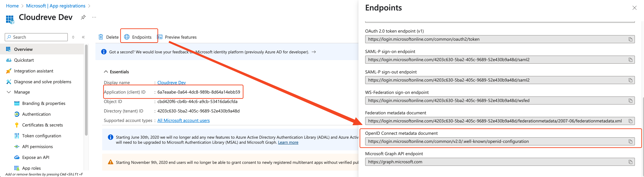The width and height of the screenshot is (644, 177).
Task: Open the All Microsoft account users link
Action: pos(183,120)
